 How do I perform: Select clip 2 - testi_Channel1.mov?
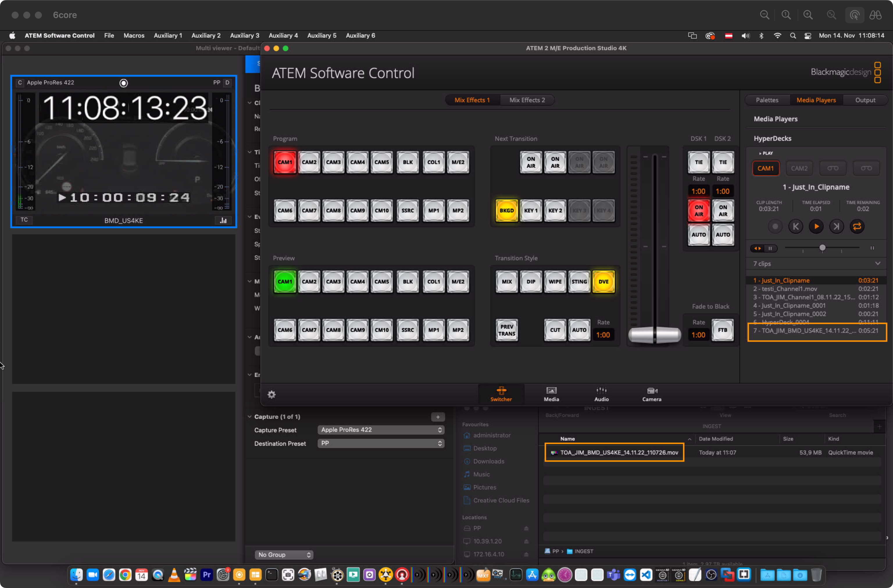tap(816, 289)
